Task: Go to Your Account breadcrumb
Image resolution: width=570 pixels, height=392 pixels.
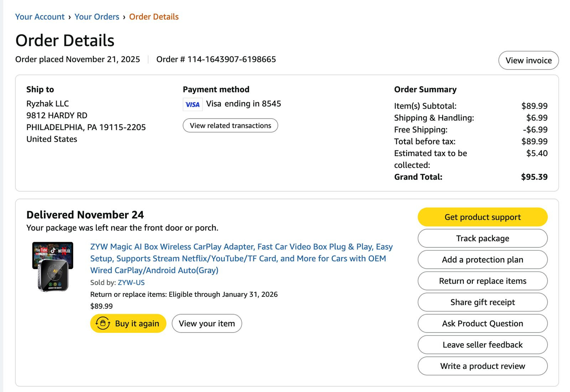Action: [40, 17]
